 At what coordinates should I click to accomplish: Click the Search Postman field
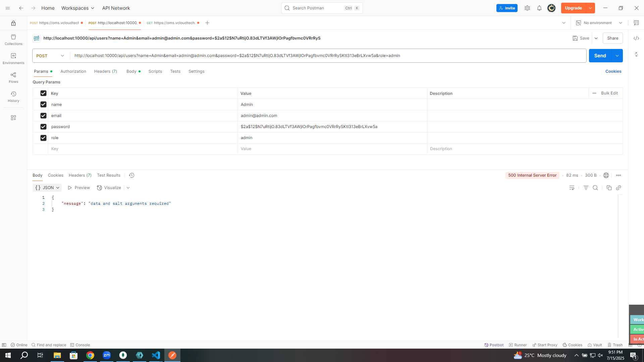[x=322, y=8]
